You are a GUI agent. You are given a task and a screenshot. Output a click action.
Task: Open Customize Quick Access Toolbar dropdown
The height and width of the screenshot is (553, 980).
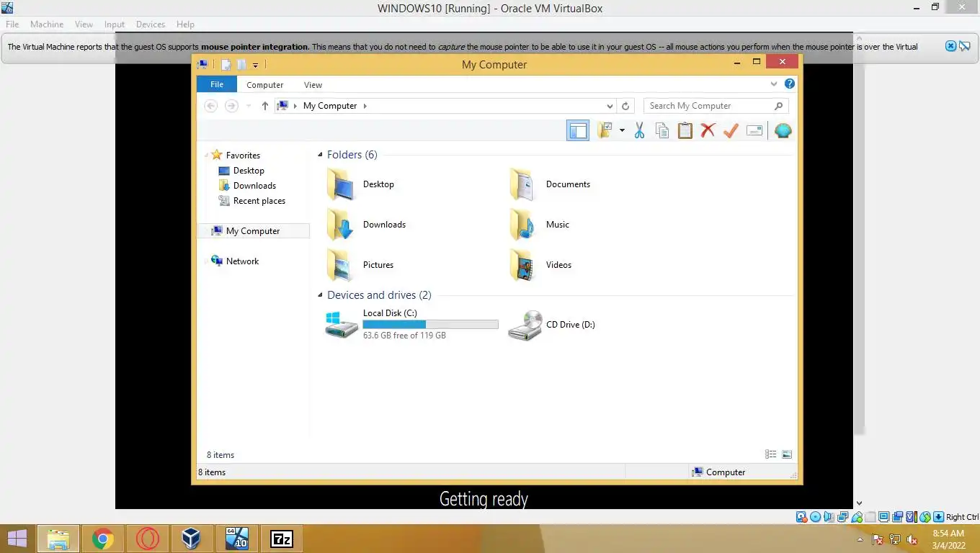point(255,66)
